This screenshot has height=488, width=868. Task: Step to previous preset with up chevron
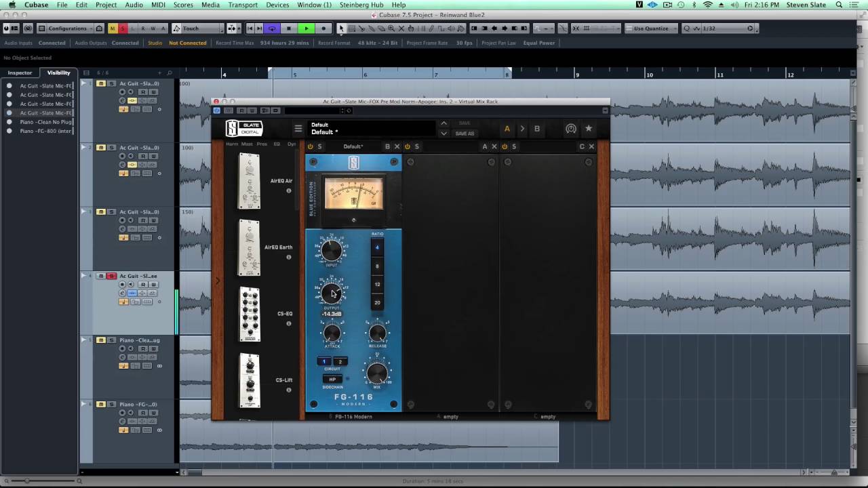pos(444,123)
